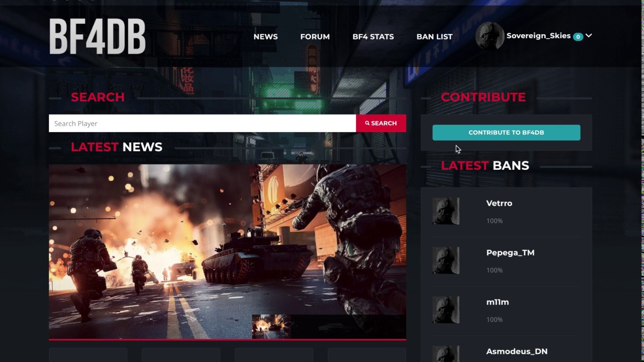Click Pepega_TM's soldier avatar
Image resolution: width=644 pixels, height=362 pixels.
(x=446, y=260)
